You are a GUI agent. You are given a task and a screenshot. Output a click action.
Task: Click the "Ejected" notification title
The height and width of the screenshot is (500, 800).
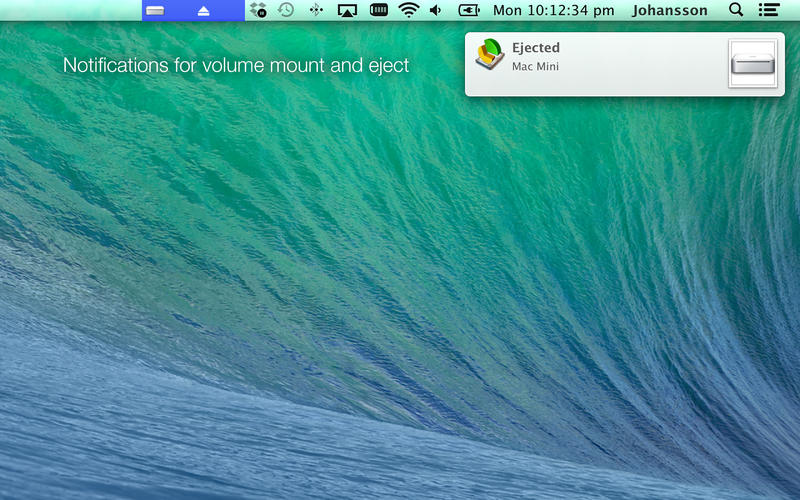coord(536,48)
